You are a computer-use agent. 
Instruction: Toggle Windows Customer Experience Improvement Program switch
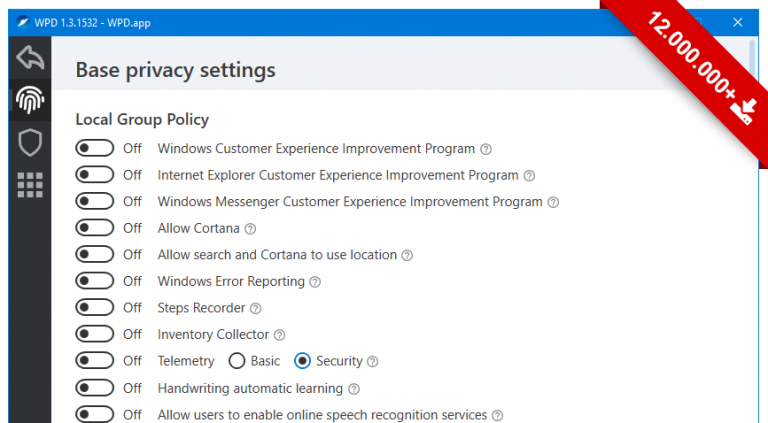(x=95, y=148)
